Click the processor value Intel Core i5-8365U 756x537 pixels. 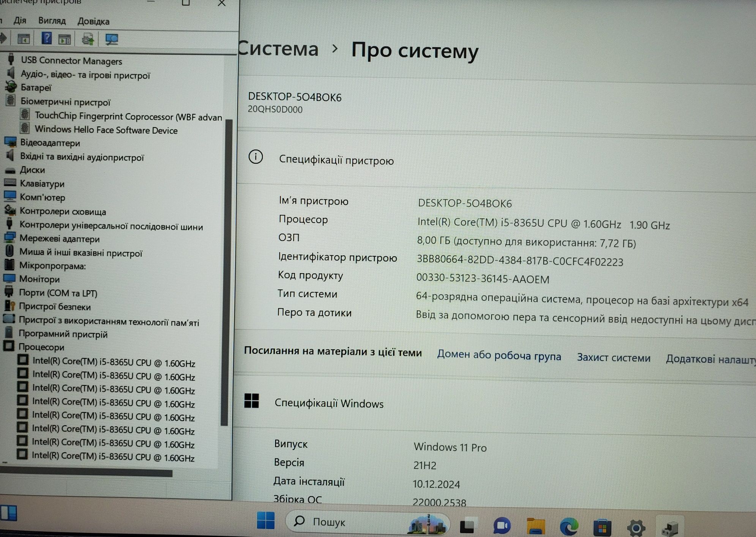point(543,224)
